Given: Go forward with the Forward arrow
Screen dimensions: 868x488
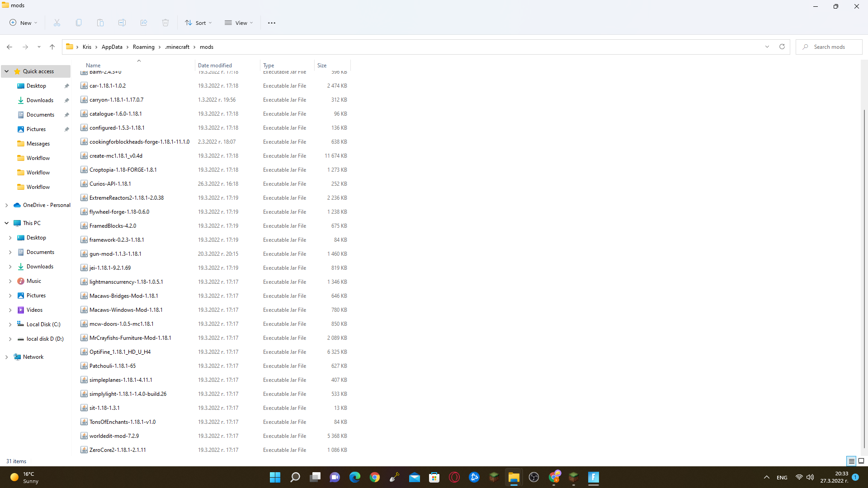Looking at the screenshot, I should [25, 47].
